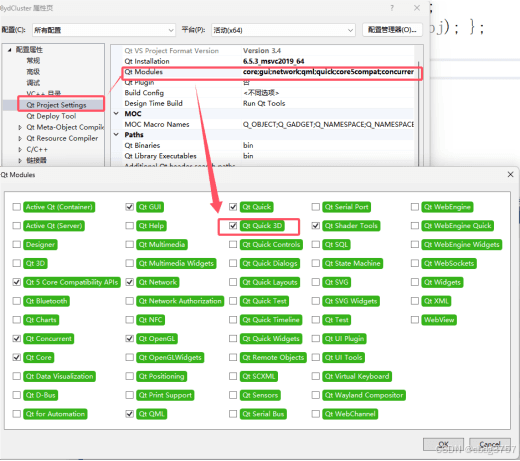Viewport: 520px width, 461px height.
Task: Uncheck Qt 5 Core Compatibility APIs
Action: pyautogui.click(x=17, y=282)
